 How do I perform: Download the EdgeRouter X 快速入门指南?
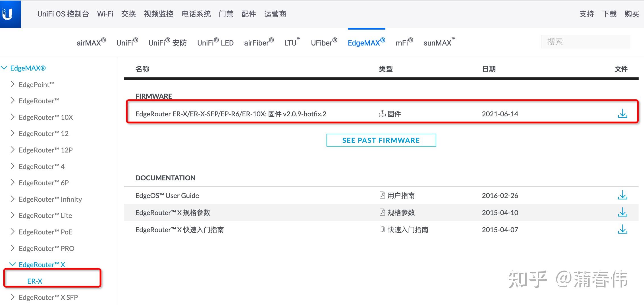tap(623, 229)
